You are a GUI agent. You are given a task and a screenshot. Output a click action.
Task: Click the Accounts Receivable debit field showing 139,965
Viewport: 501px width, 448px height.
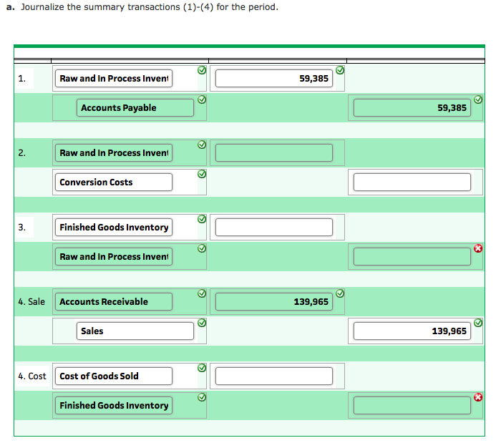[274, 302]
